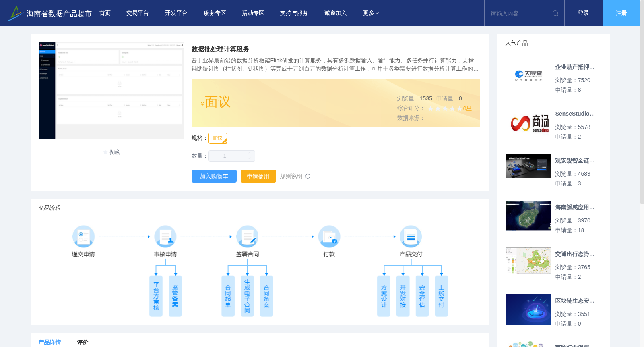
Task: Open the 服务专区 nav item
Action: 215,13
